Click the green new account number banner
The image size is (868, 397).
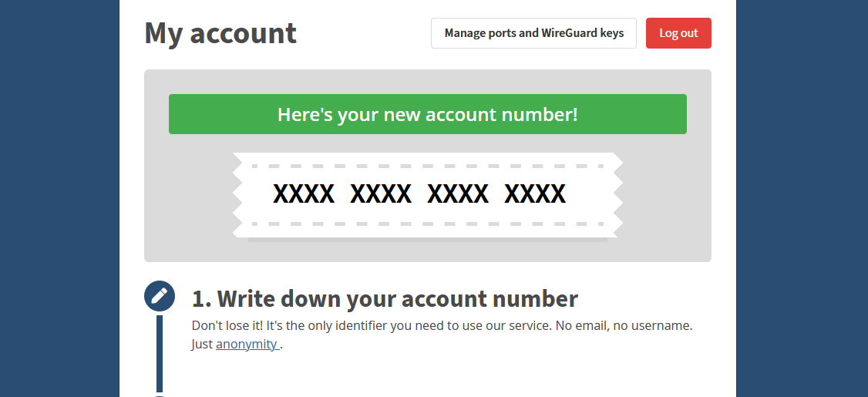(427, 114)
